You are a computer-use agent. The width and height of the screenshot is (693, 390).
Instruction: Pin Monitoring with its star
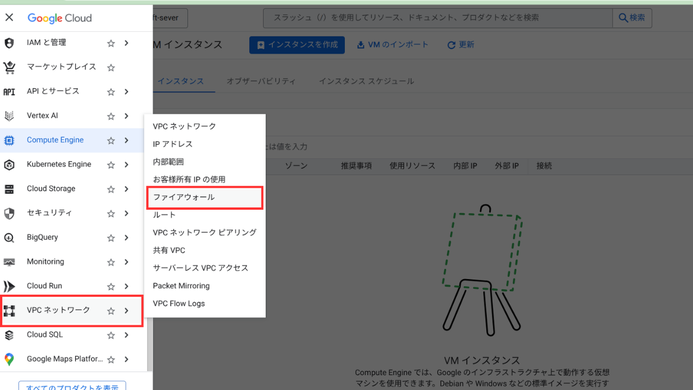click(x=111, y=262)
